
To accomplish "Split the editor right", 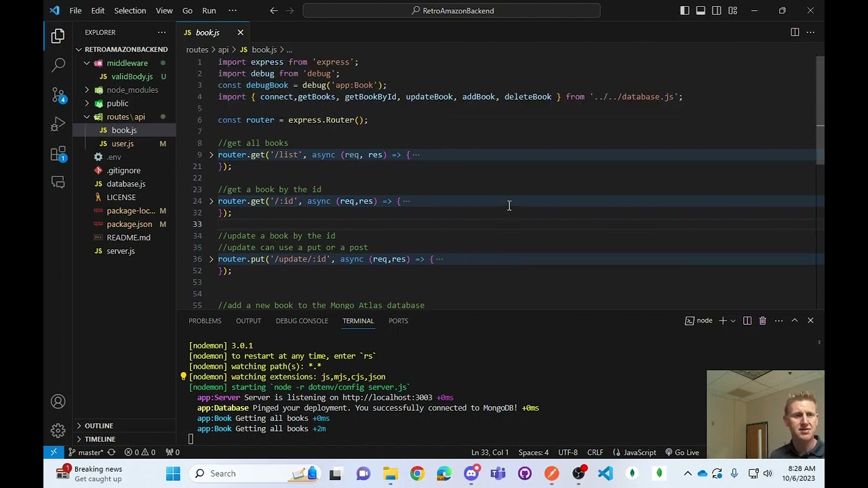I will (795, 33).
